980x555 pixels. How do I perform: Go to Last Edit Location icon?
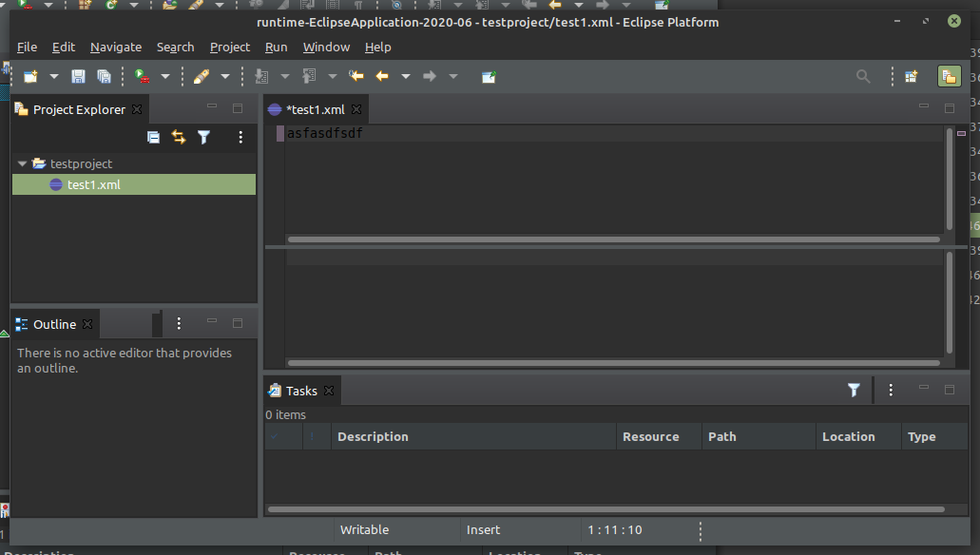tap(356, 76)
